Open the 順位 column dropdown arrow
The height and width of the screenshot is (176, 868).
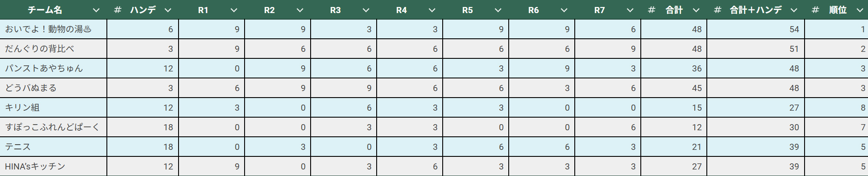click(x=860, y=10)
